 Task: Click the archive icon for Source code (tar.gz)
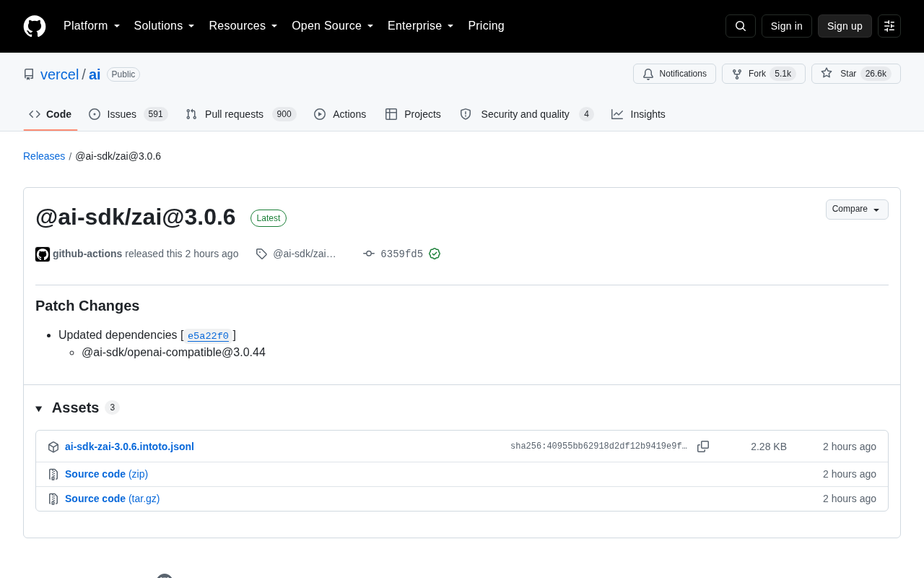click(x=53, y=499)
